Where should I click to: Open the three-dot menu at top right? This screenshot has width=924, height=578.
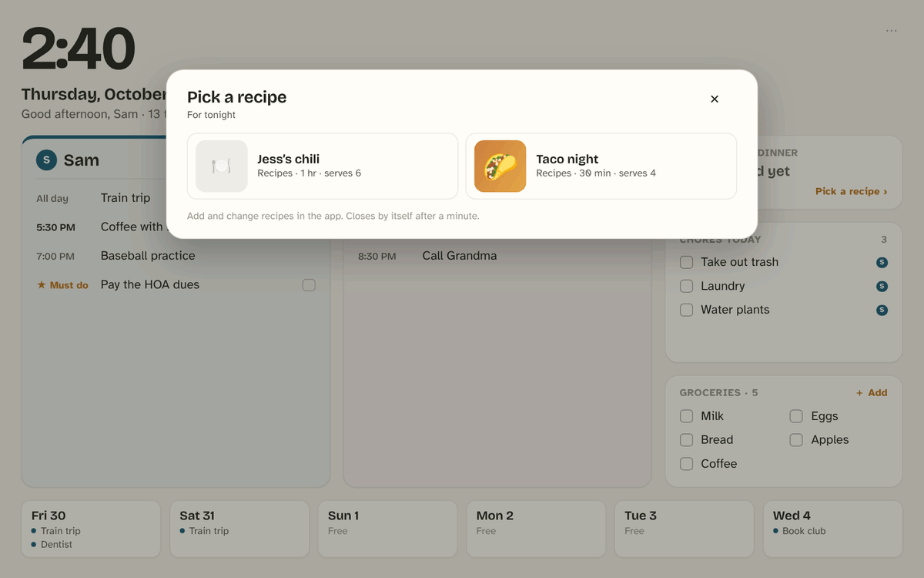click(891, 31)
